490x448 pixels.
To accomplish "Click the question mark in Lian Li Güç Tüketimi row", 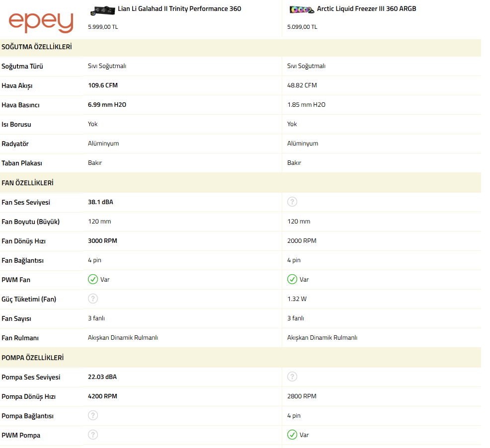I will click(93, 299).
